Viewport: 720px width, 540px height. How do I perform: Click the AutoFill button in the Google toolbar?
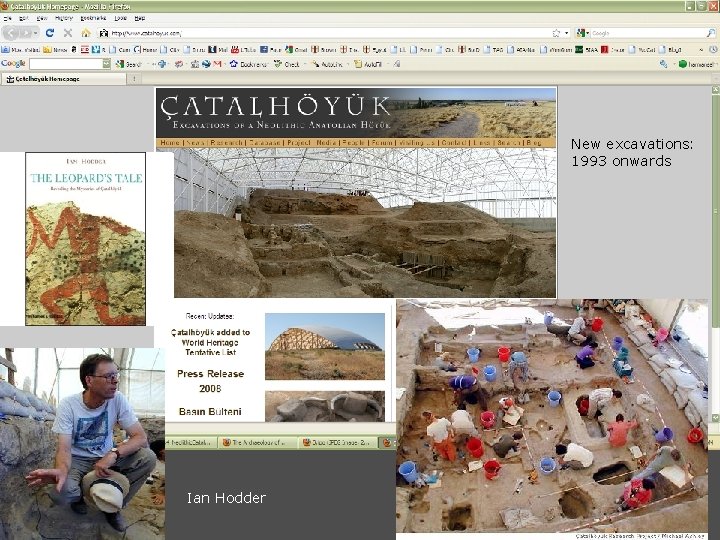pyautogui.click(x=368, y=64)
